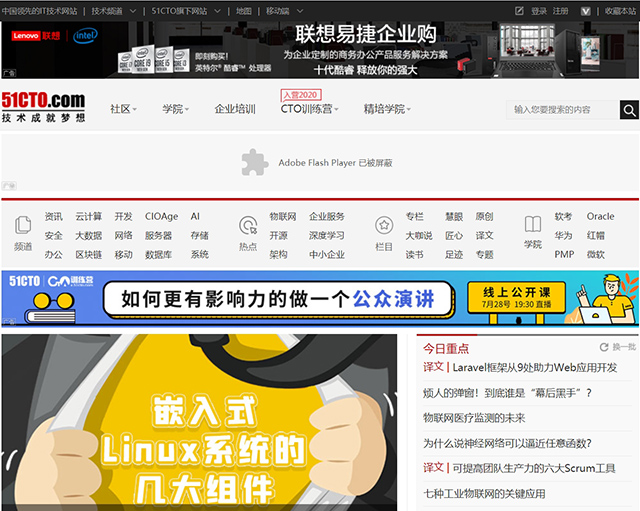Open the 足迹 column link
This screenshot has width=640, height=511.
[454, 255]
